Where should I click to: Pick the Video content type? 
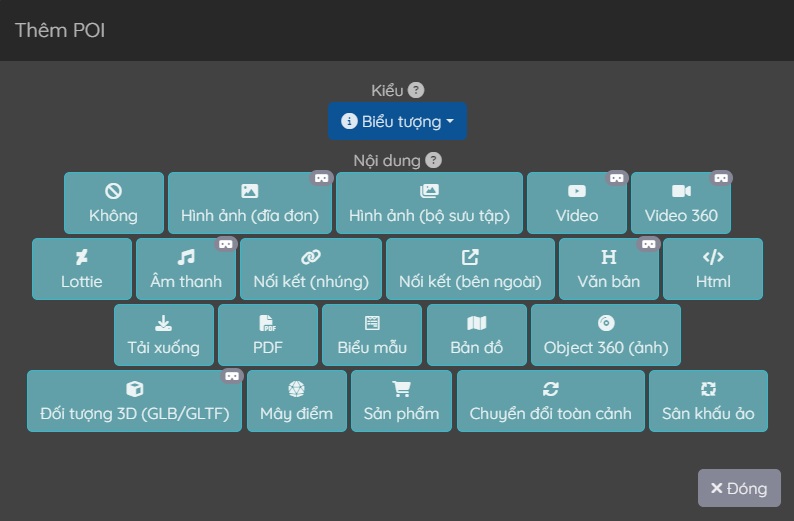pos(577,203)
